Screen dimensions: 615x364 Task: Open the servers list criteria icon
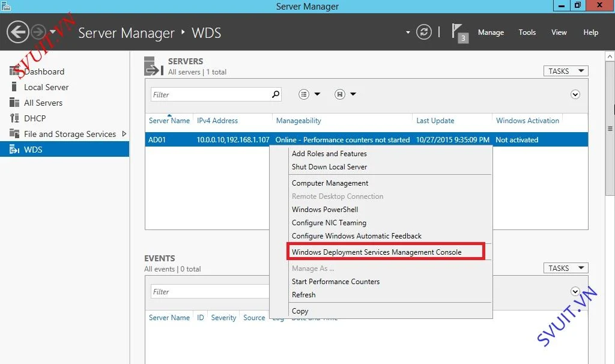(303, 94)
